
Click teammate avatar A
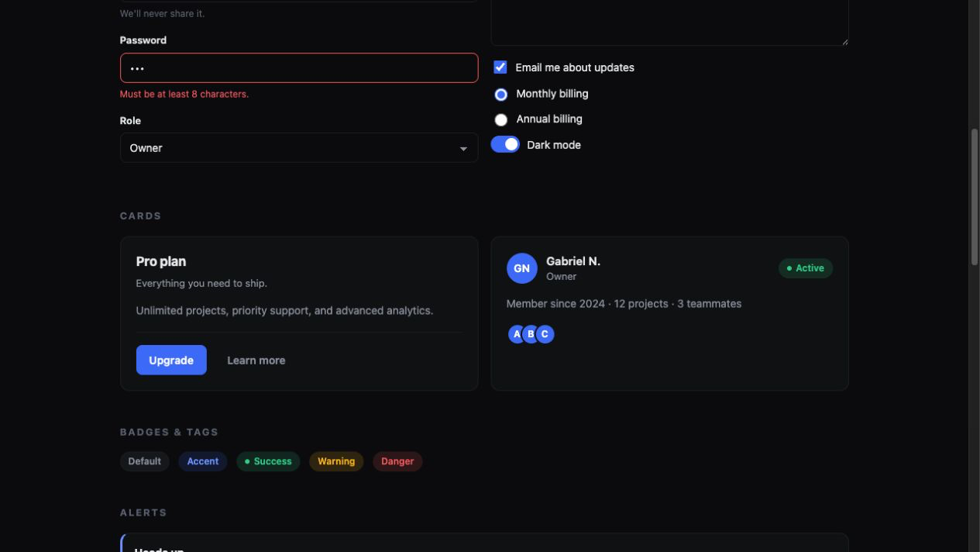[x=517, y=334]
